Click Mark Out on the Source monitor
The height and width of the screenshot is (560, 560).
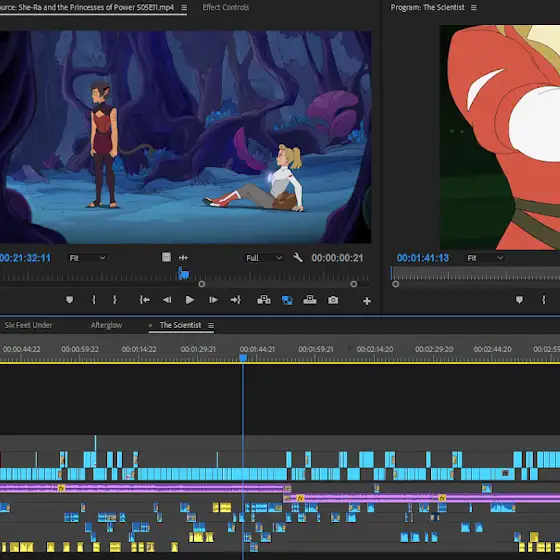pos(115,300)
